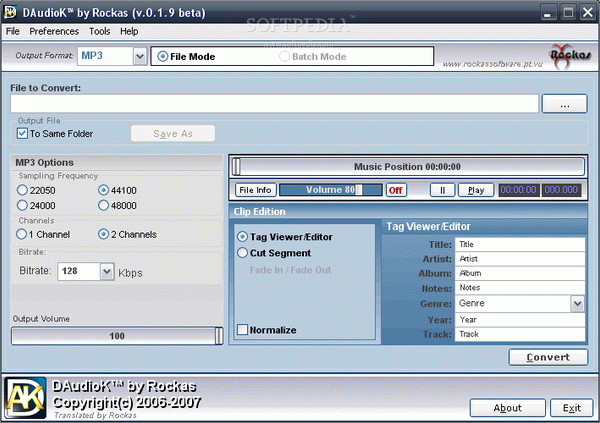Click the Music Position slider bar
The height and width of the screenshot is (423, 600).
click(x=408, y=167)
